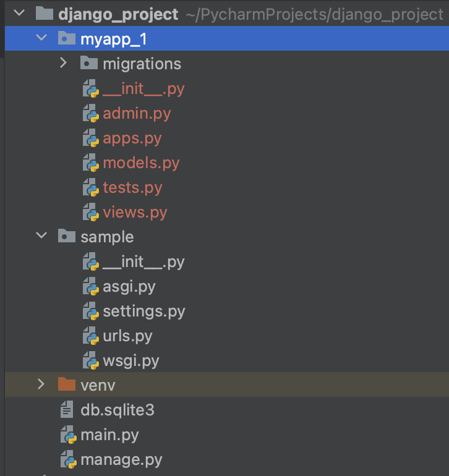Expand the migrations folder chevron
This screenshot has width=449, height=476.
point(63,63)
